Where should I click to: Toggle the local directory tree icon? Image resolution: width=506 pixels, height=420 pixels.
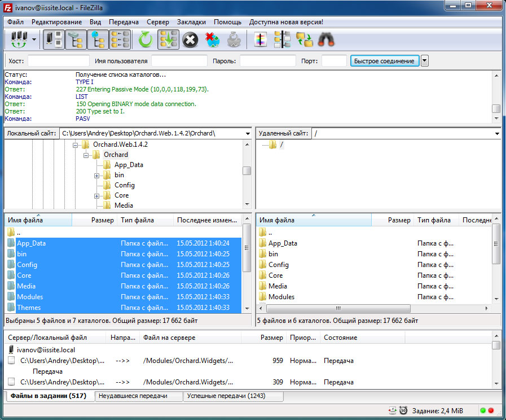coord(76,40)
